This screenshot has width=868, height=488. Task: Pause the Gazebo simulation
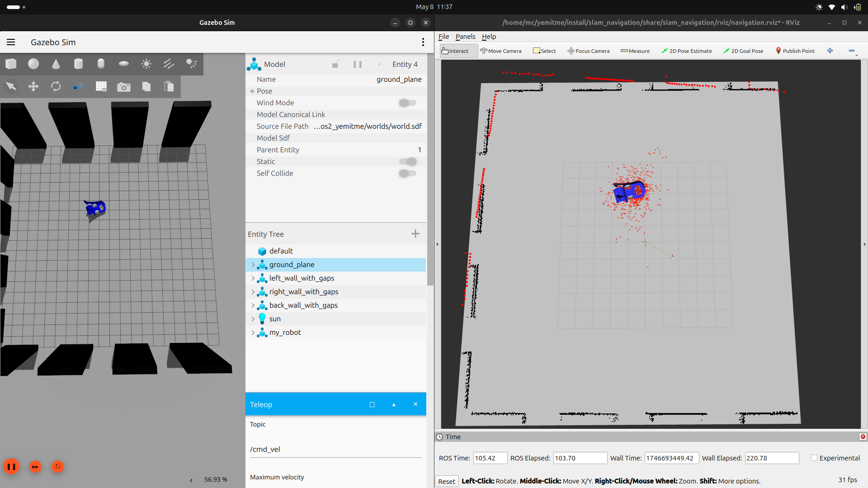click(11, 467)
